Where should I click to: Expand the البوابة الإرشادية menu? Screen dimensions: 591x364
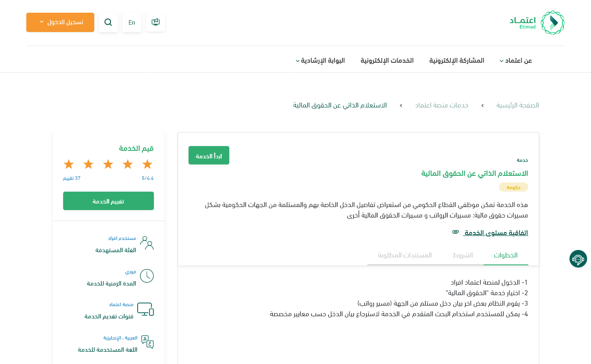[x=320, y=61]
